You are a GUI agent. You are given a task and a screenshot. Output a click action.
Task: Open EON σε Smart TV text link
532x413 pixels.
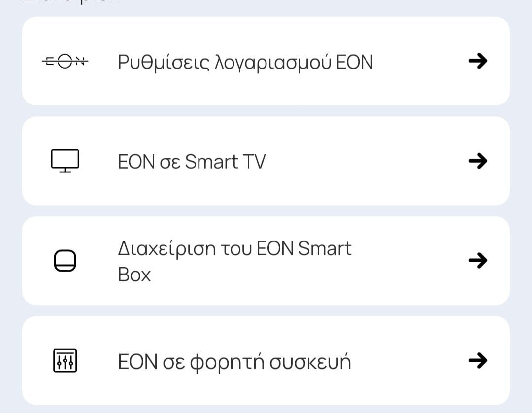[192, 162]
